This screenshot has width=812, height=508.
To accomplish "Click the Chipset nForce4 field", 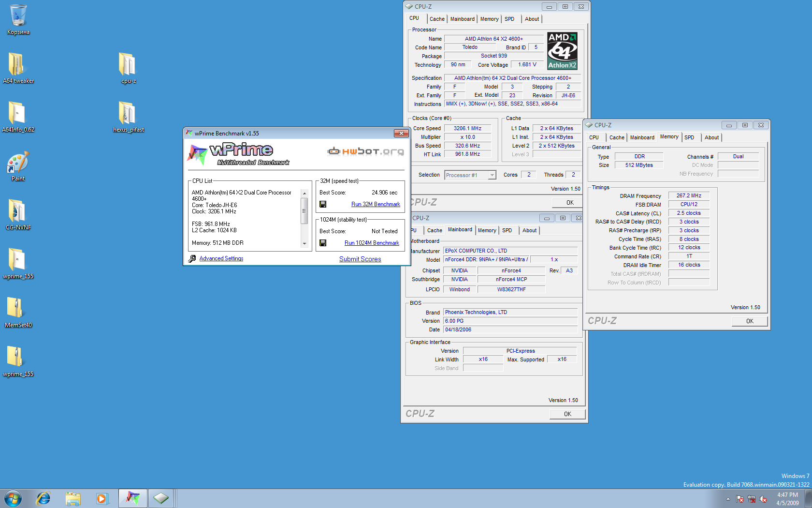I will click(511, 271).
